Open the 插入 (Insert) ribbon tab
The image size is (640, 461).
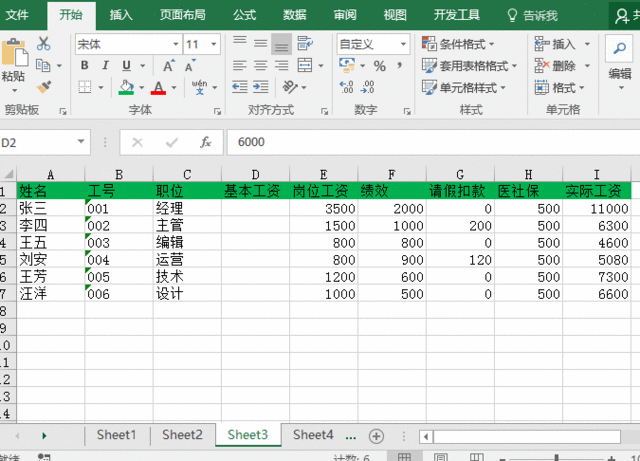coord(121,15)
